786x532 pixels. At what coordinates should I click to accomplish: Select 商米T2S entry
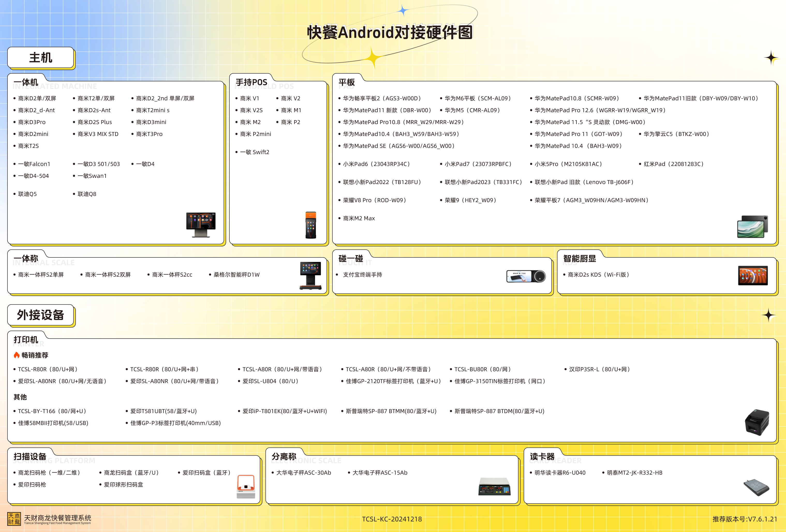click(28, 146)
